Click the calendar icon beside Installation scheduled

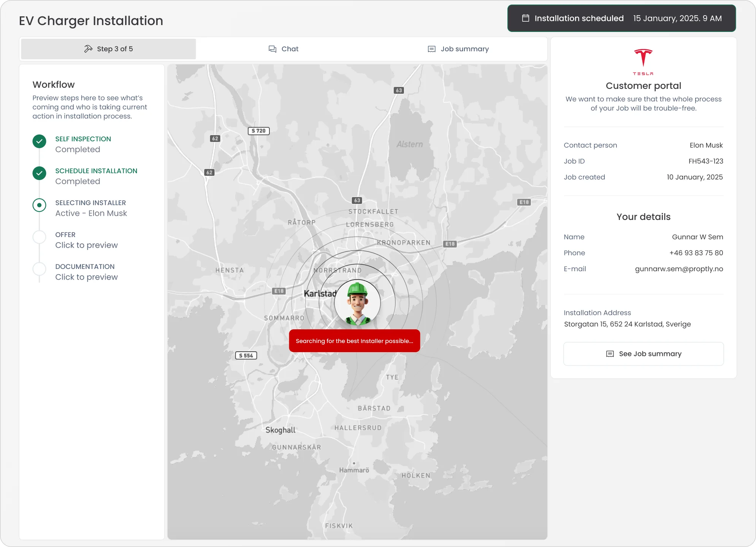coord(526,18)
